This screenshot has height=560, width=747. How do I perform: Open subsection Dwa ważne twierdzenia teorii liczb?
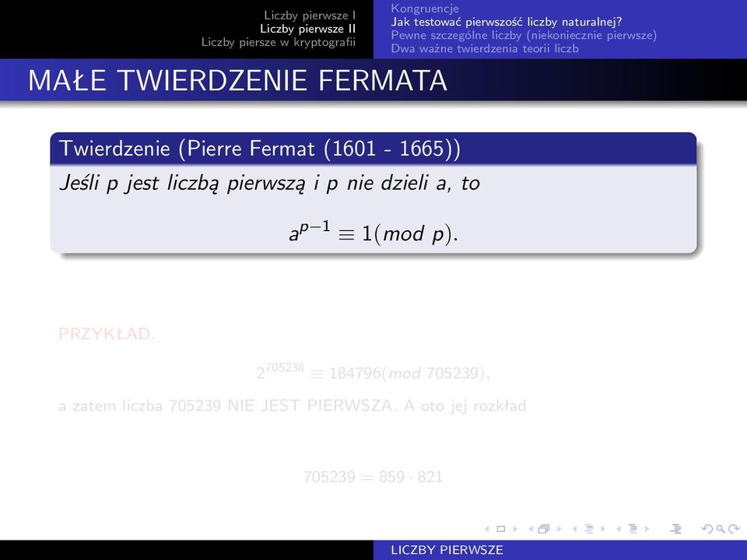pyautogui.click(x=485, y=48)
